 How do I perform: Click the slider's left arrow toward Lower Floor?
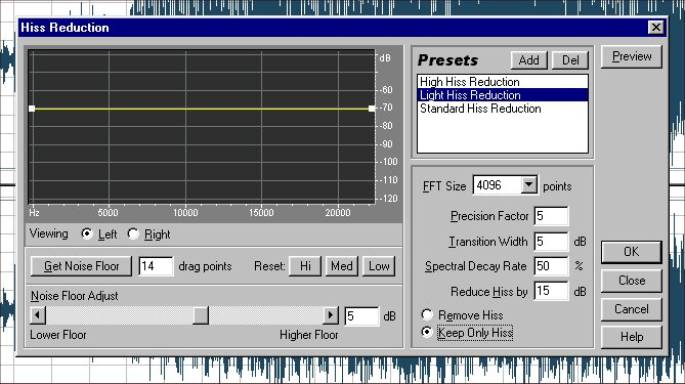(x=38, y=315)
